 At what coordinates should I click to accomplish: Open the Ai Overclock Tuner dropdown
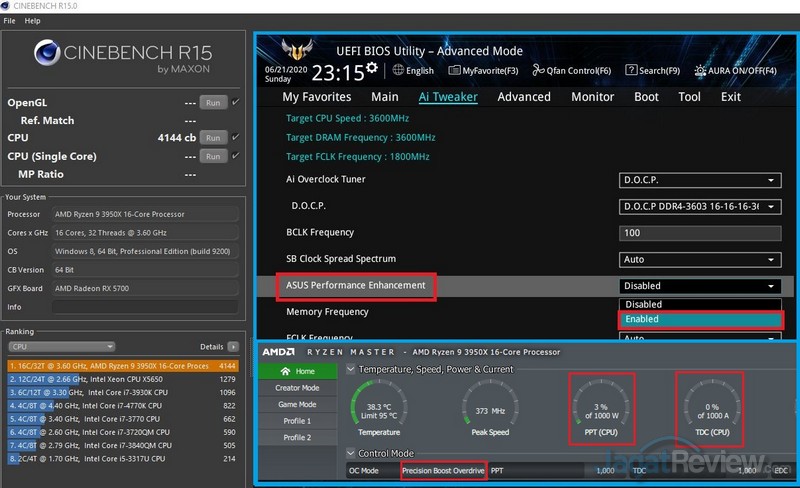[700, 180]
